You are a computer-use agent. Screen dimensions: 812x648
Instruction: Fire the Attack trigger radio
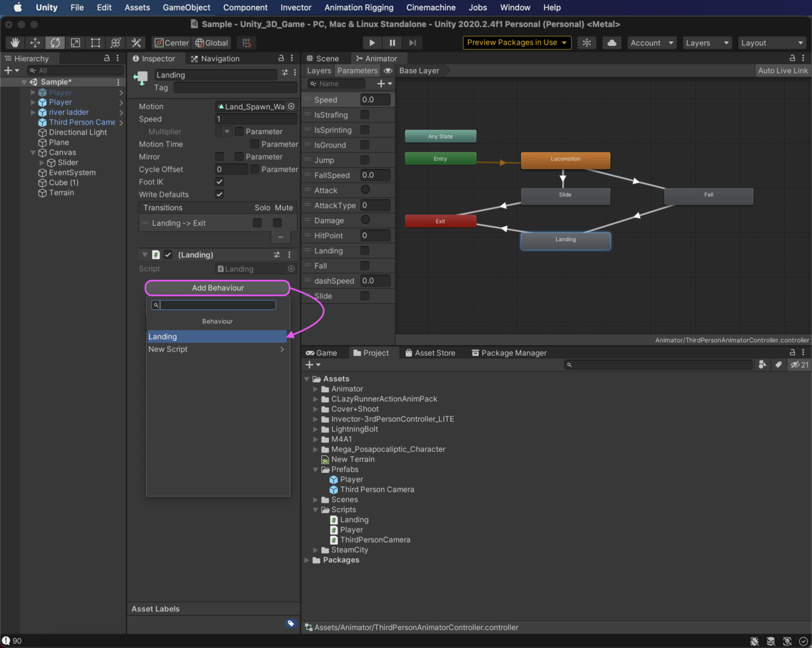click(365, 190)
